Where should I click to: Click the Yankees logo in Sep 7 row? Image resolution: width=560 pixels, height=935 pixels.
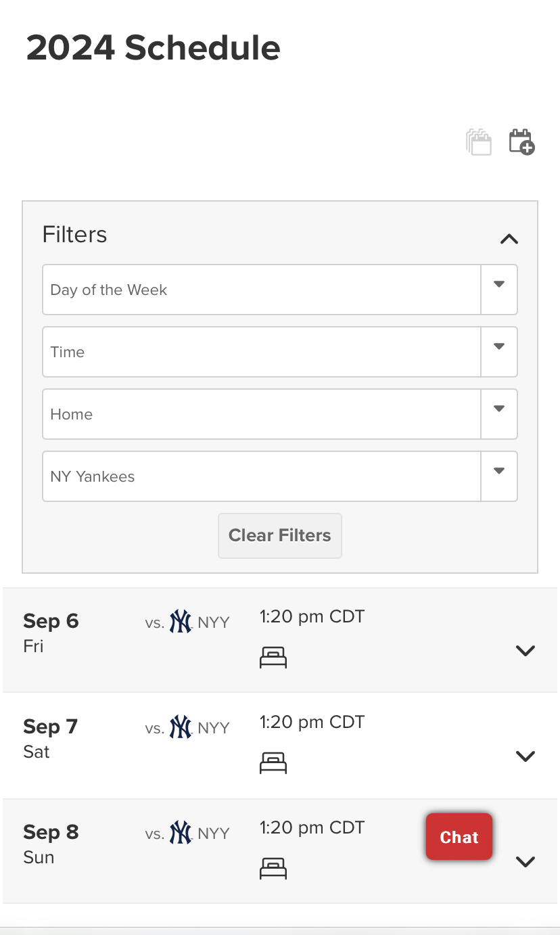(x=181, y=727)
